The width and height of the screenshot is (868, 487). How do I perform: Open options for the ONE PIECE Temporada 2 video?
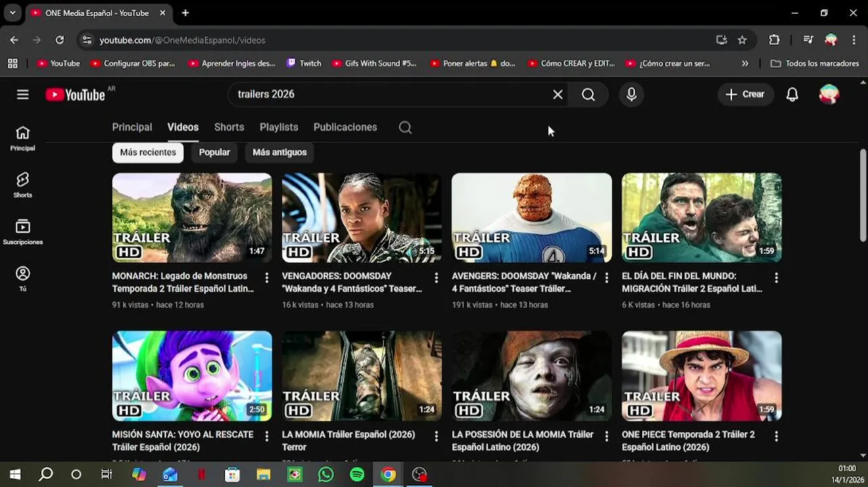[x=776, y=436]
